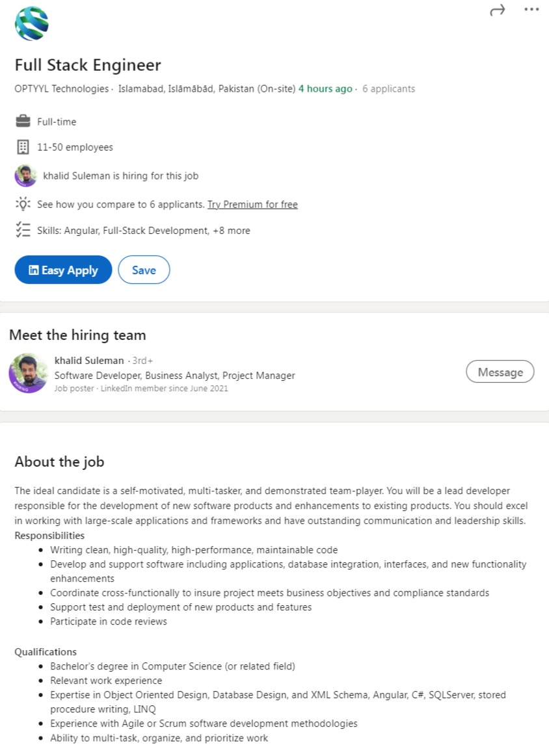Viewport: 549px width, 756px height.
Task: Click the OPTYYL Technologies company logo
Action: click(32, 23)
